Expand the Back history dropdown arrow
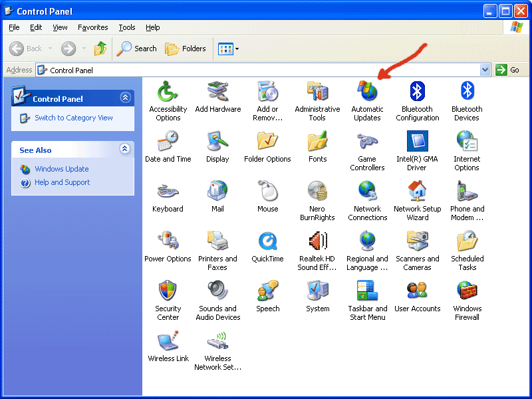532x399 pixels. pos(51,49)
